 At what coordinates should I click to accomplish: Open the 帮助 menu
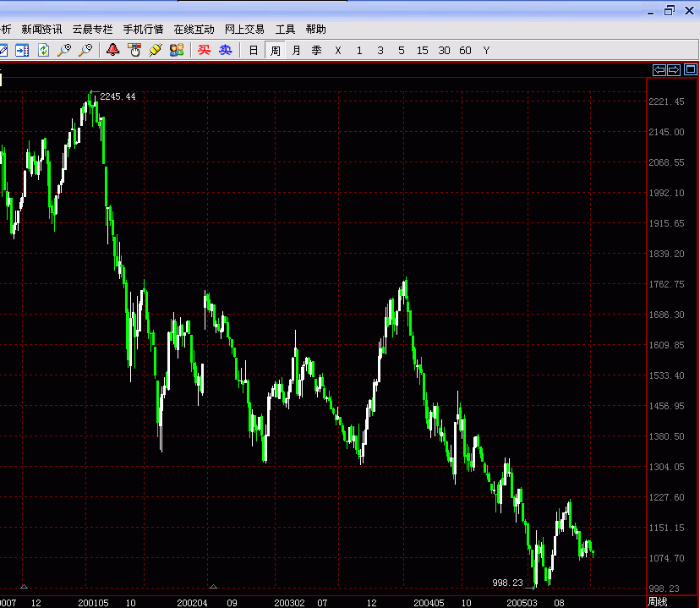tap(316, 30)
